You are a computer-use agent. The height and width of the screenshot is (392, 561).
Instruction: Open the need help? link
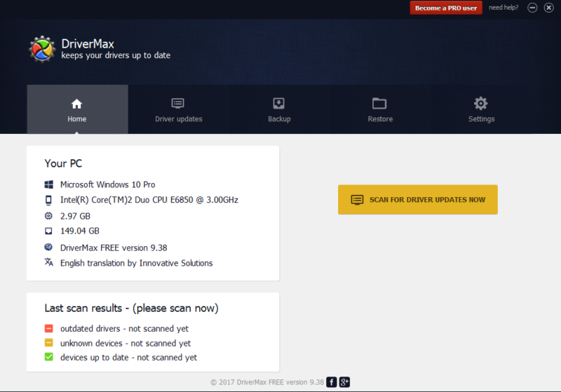503,8
